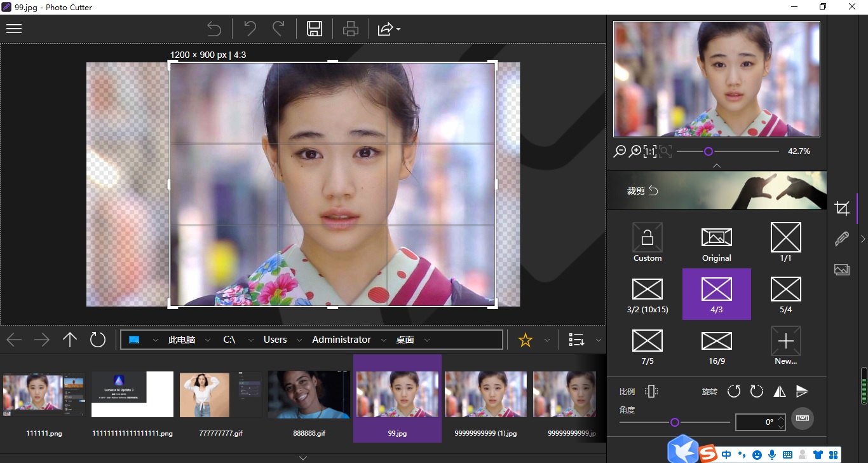This screenshot has height=463, width=868.
Task: Open the share/export dropdown
Action: [x=389, y=29]
